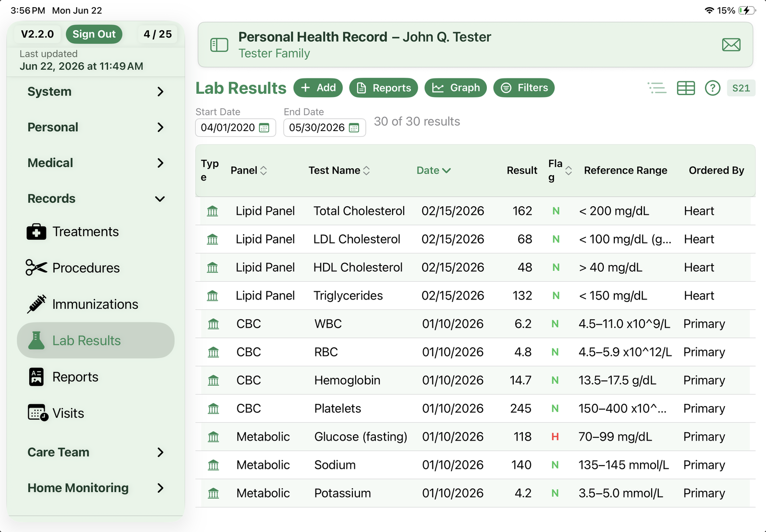Viewport: 766px width, 532px height.
Task: Collapse the Records sidebar section
Action: point(96,199)
